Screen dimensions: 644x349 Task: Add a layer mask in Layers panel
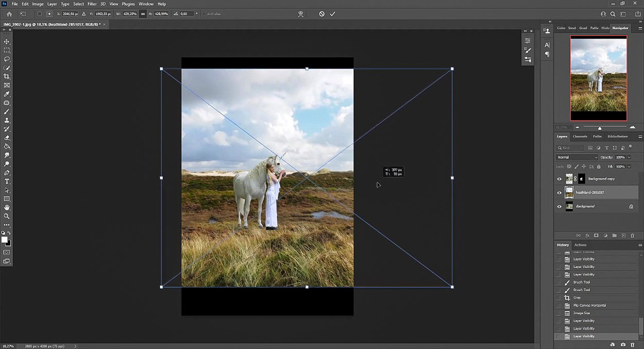597,236
